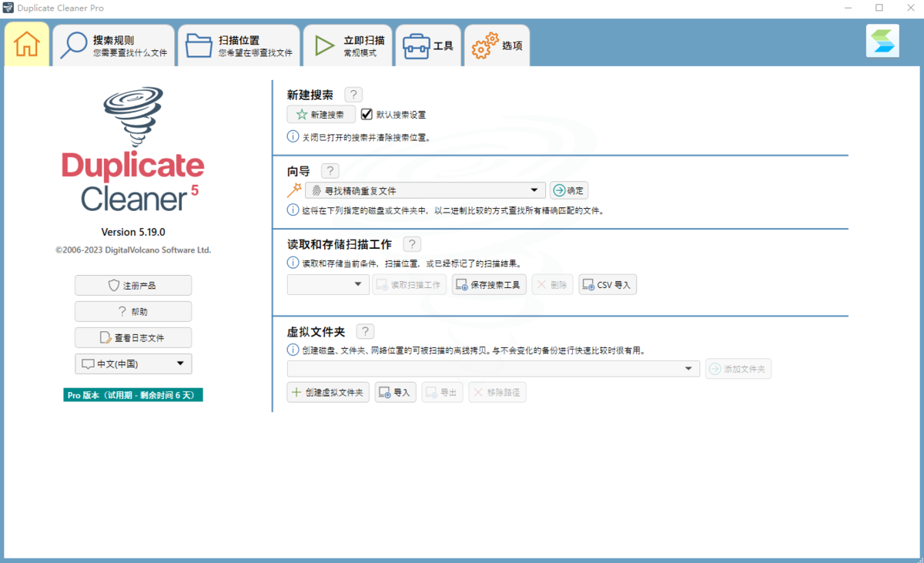Viewport: 924px width, 563px height.
Task: Click the folder icon on 扫描位置 tab
Action: pyautogui.click(x=199, y=45)
